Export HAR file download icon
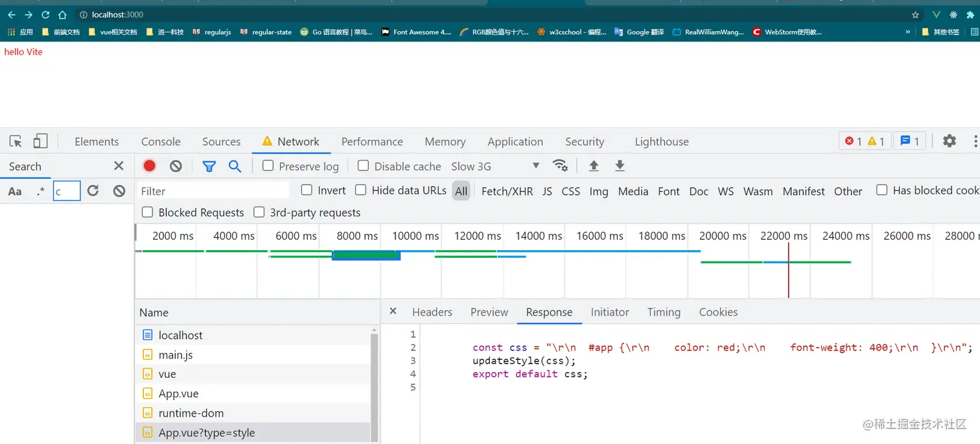The image size is (980, 444). 620,166
